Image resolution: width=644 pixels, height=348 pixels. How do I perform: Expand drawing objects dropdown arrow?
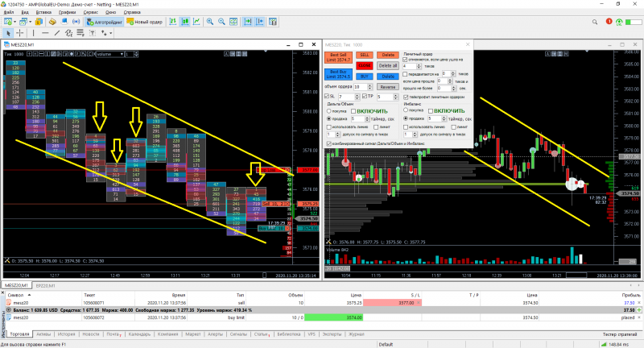[x=111, y=33]
